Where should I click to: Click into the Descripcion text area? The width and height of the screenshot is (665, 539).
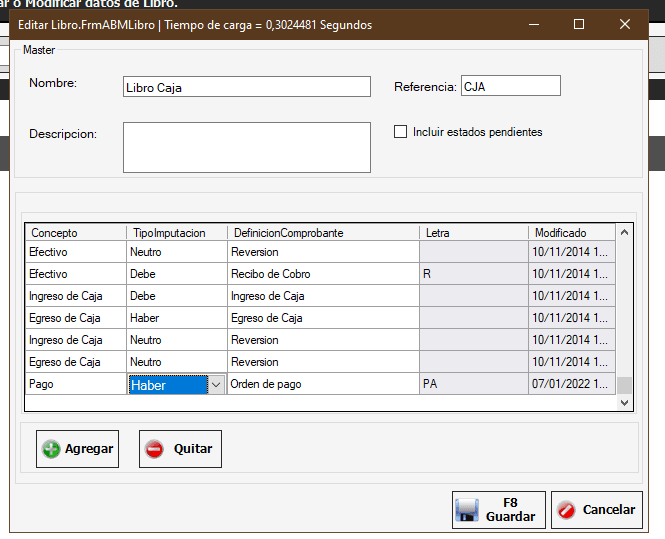tap(246, 147)
